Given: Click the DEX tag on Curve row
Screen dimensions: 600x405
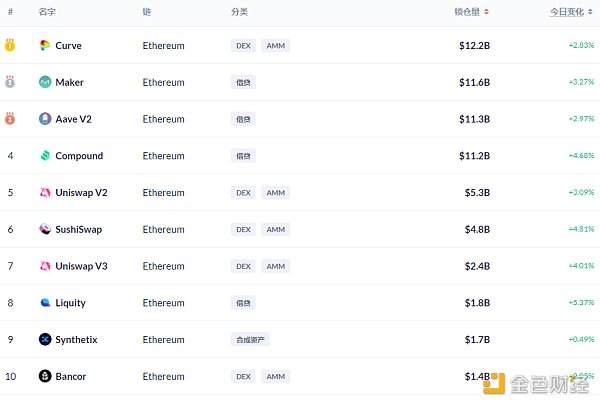Looking at the screenshot, I should (243, 46).
